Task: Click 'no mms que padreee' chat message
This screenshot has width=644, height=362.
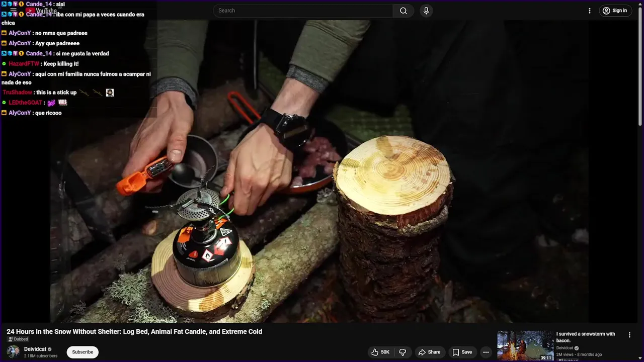Action: point(61,33)
